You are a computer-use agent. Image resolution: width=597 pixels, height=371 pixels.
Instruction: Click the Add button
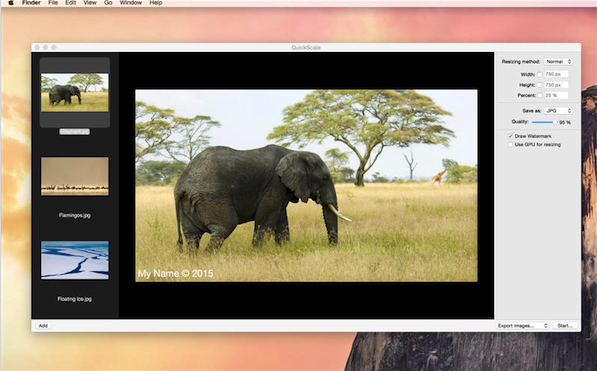pos(43,326)
